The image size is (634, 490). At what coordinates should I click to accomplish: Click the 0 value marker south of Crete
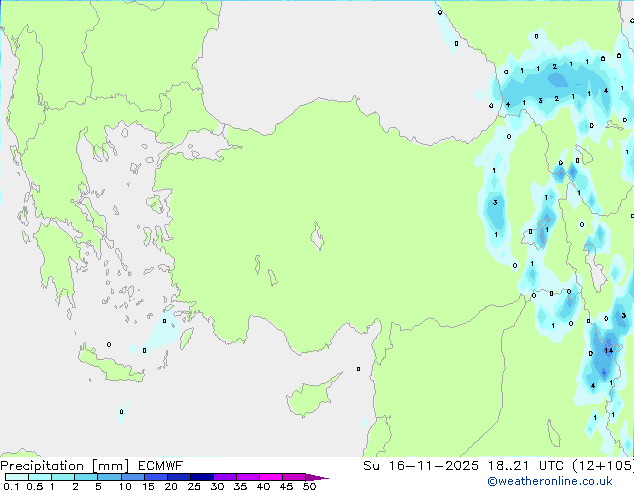(122, 411)
